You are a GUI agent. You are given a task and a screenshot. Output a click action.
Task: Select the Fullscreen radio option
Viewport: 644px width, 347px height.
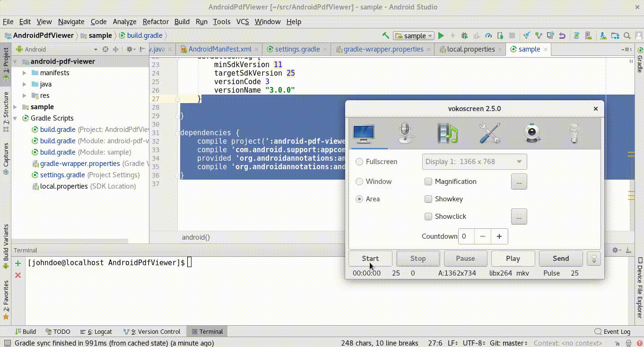376,162
